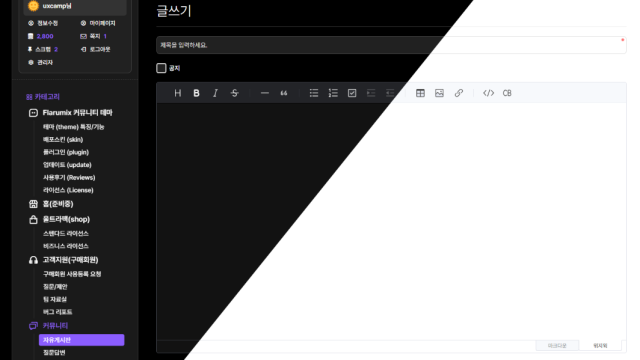Apply heading format with H icon
The image size is (640, 360).
178,93
